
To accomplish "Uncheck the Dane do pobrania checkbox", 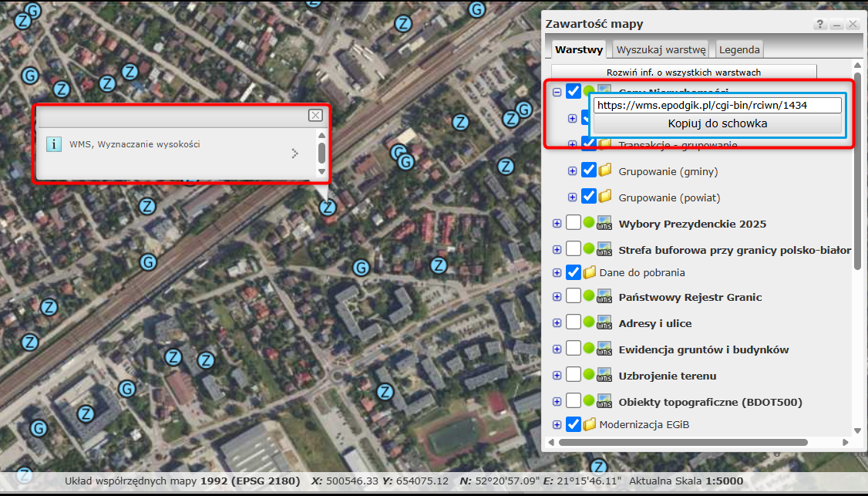I will [573, 272].
